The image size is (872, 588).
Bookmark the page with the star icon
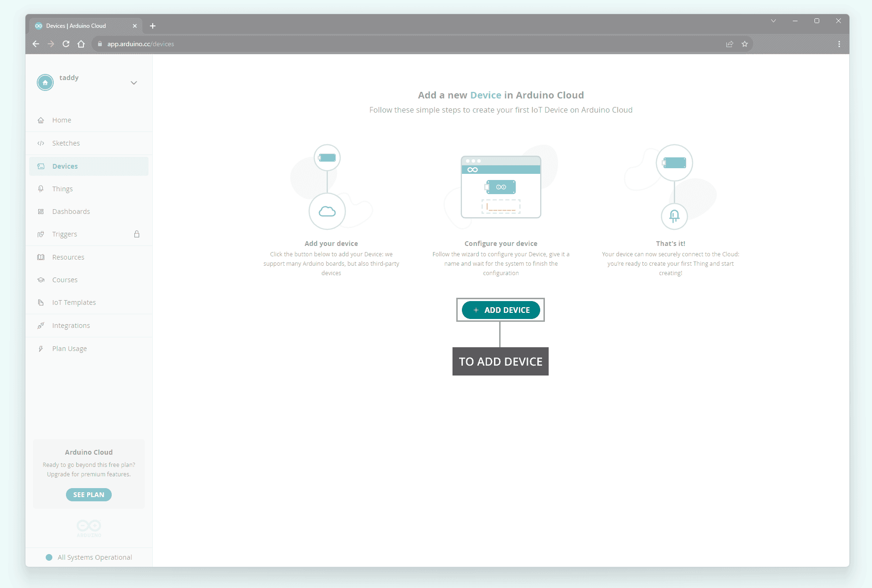pos(745,44)
